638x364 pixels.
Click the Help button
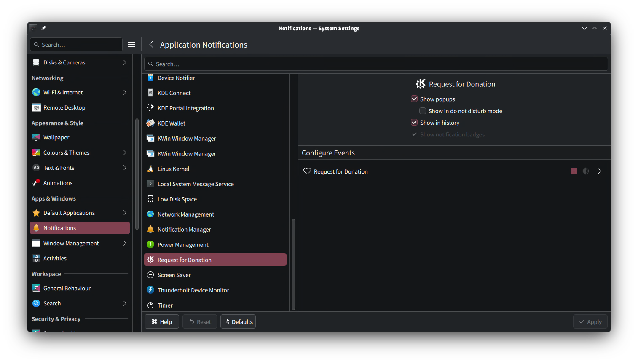coord(162,321)
